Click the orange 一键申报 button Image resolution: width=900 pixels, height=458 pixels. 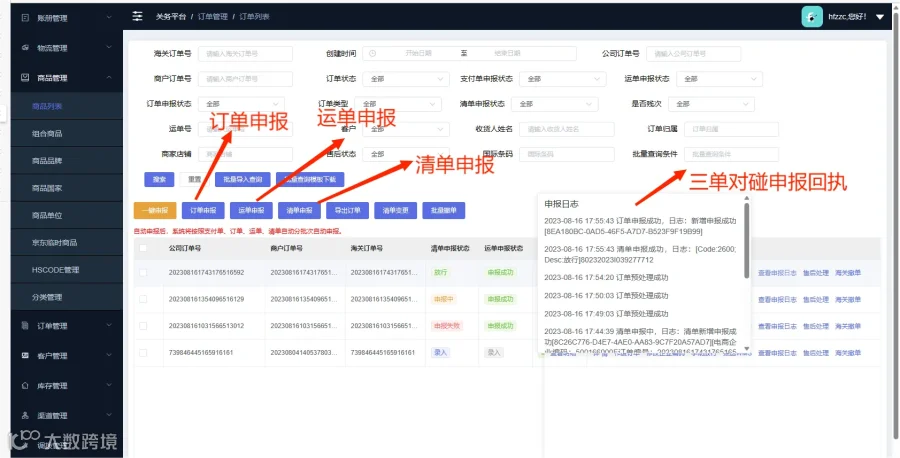tap(155, 211)
